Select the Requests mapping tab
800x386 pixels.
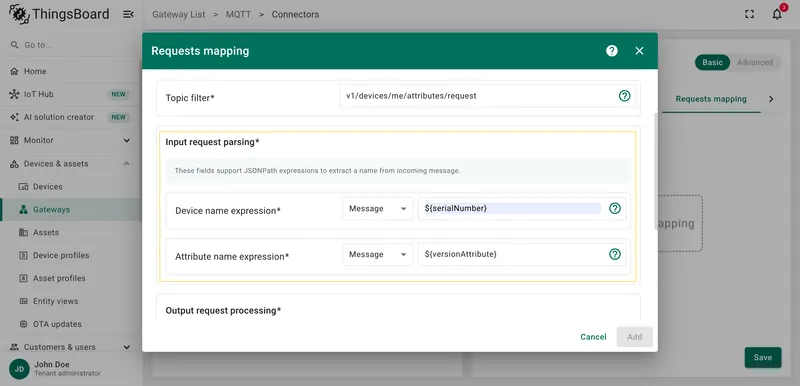click(x=711, y=99)
